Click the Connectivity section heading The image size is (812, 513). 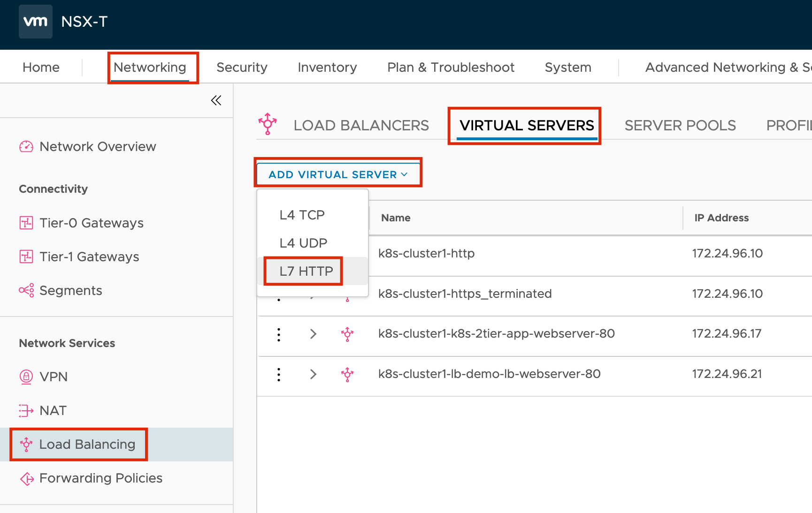[53, 189]
